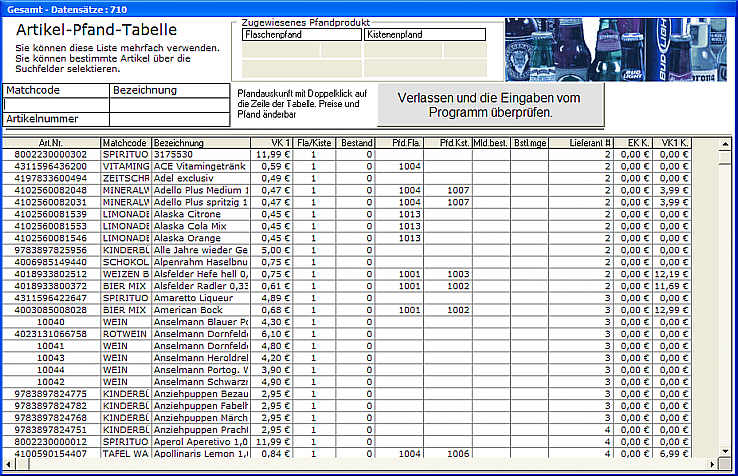Select Alsfelder Hefe hell description
The image size is (738, 476).
(x=201, y=274)
